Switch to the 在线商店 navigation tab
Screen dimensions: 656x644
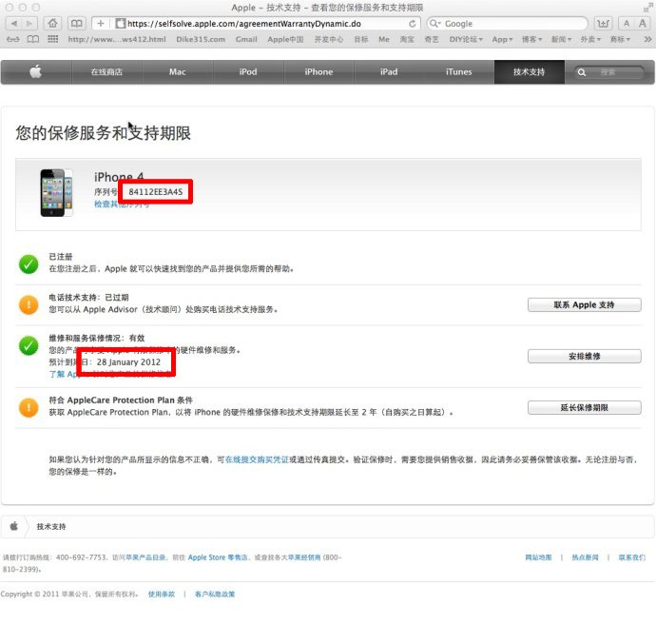point(106,72)
